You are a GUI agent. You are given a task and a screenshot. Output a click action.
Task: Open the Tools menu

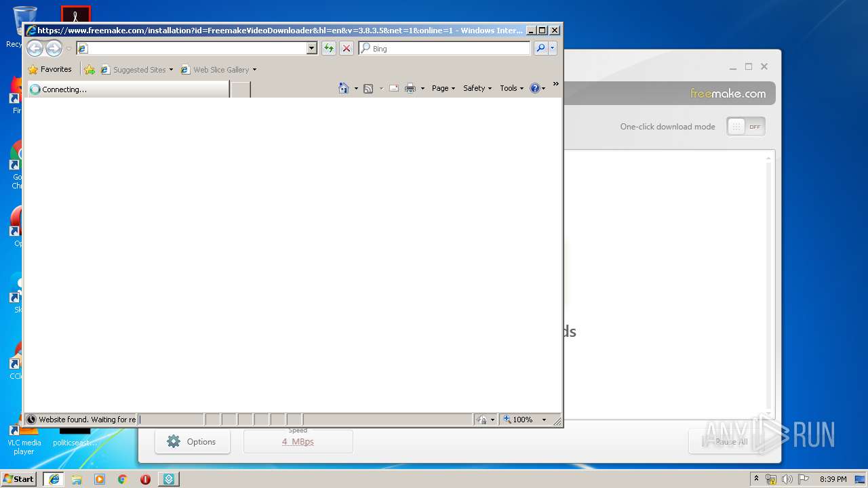point(512,88)
